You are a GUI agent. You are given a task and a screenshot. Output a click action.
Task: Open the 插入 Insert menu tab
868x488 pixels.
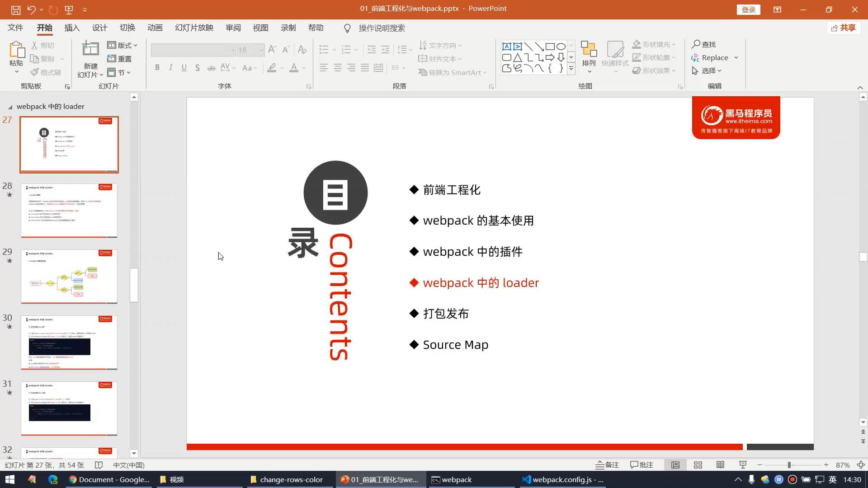pos(71,28)
